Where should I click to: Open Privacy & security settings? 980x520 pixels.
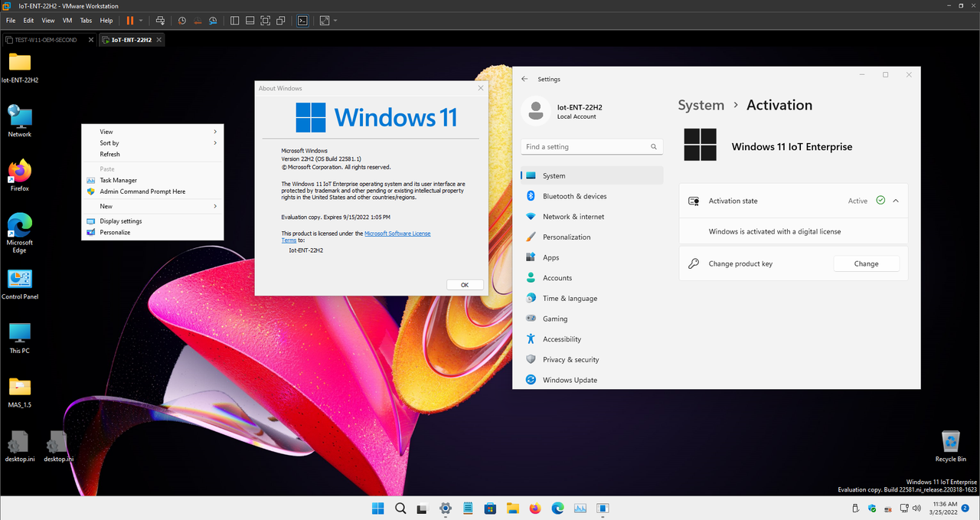[x=592, y=359]
